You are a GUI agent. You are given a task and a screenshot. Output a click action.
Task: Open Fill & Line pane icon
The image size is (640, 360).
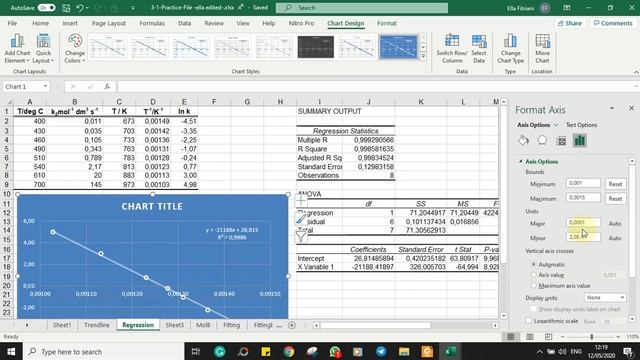(x=524, y=140)
